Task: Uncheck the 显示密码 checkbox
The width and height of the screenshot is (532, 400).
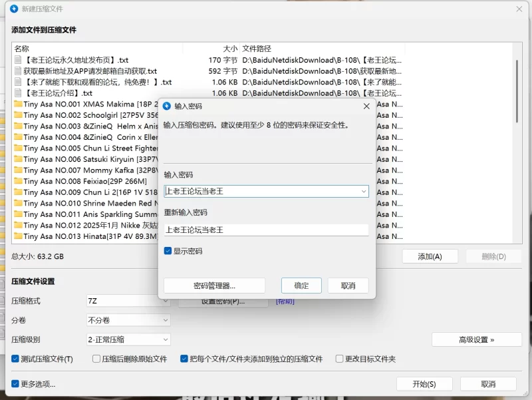Action: (168, 251)
